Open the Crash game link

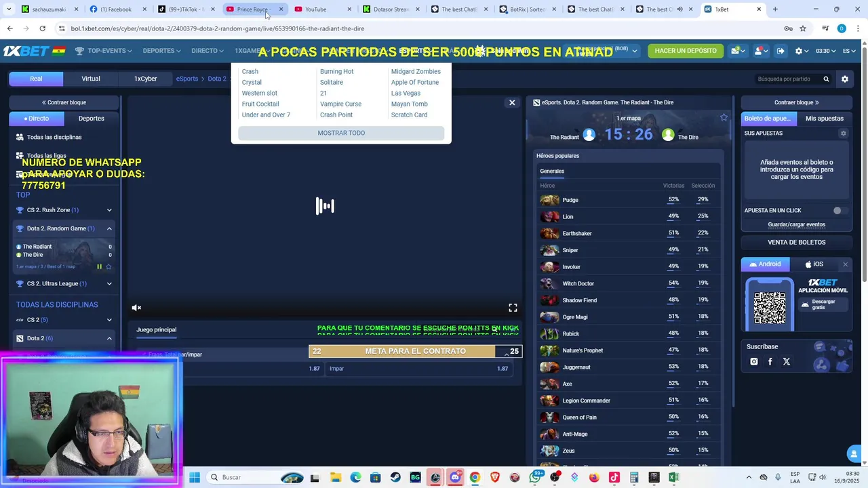[250, 71]
